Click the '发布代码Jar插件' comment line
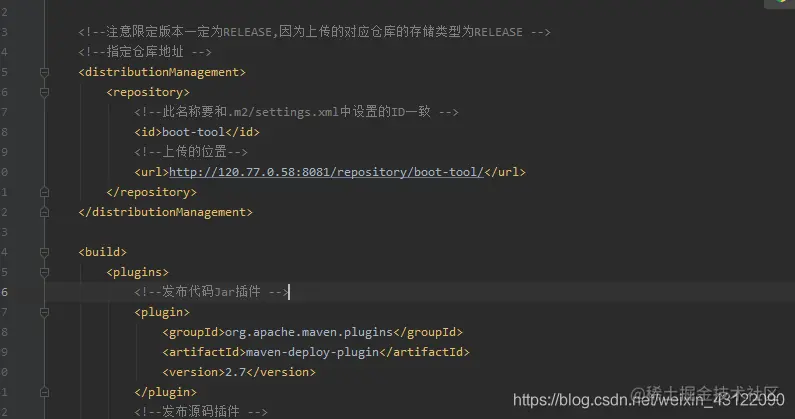Image resolution: width=795 pixels, height=419 pixels. (211, 292)
